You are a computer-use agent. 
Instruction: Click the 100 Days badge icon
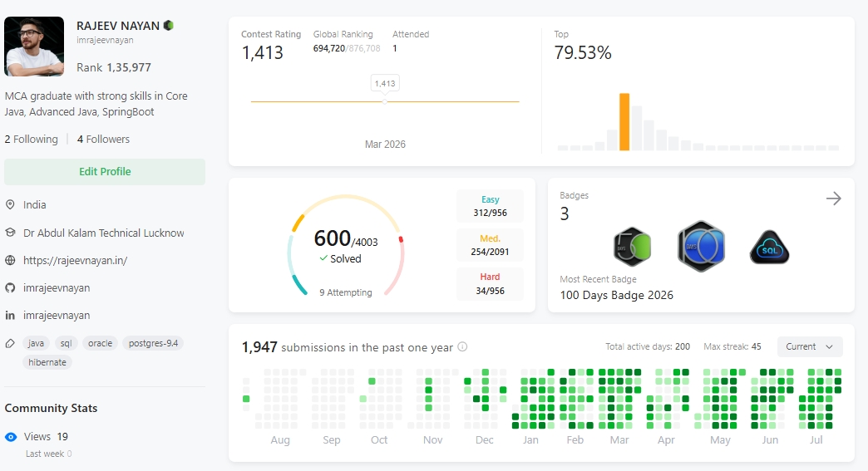(x=701, y=247)
